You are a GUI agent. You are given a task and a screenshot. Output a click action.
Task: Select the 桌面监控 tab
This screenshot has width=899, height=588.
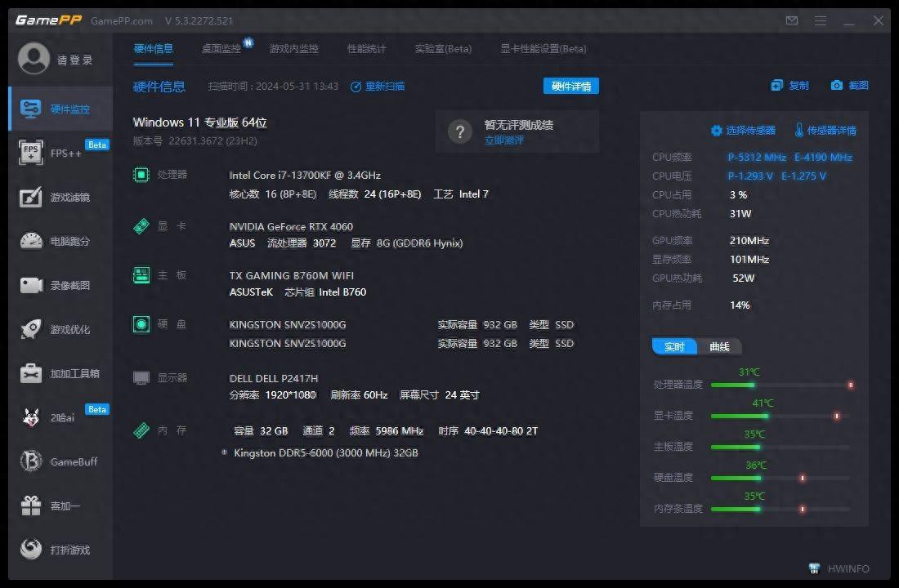coord(221,49)
